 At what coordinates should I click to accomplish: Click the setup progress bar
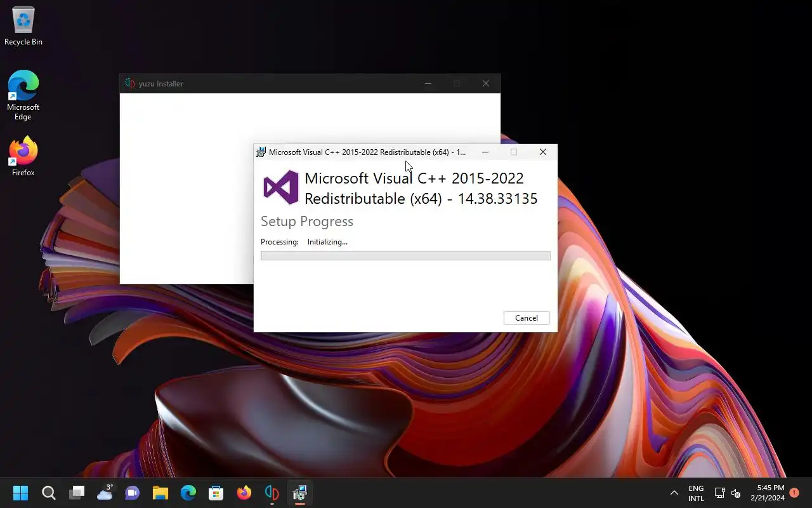(405, 255)
